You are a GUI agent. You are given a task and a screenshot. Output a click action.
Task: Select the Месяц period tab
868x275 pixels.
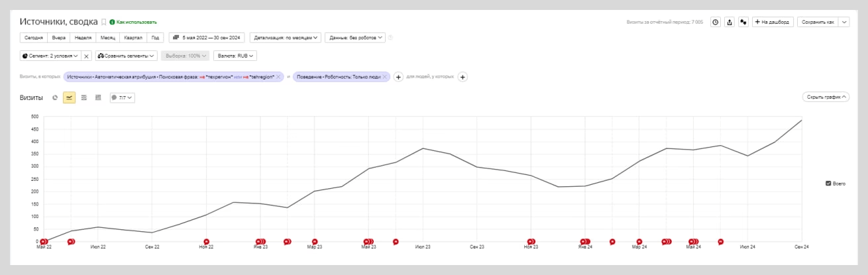(x=107, y=38)
